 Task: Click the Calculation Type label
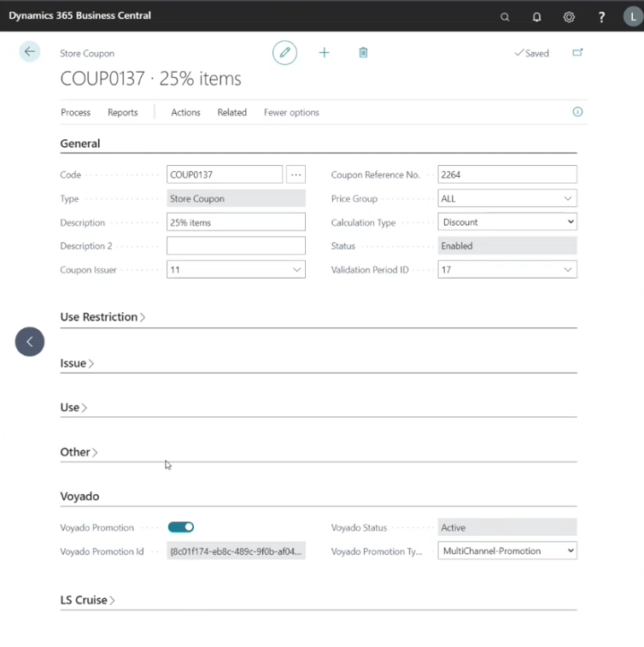[363, 222]
